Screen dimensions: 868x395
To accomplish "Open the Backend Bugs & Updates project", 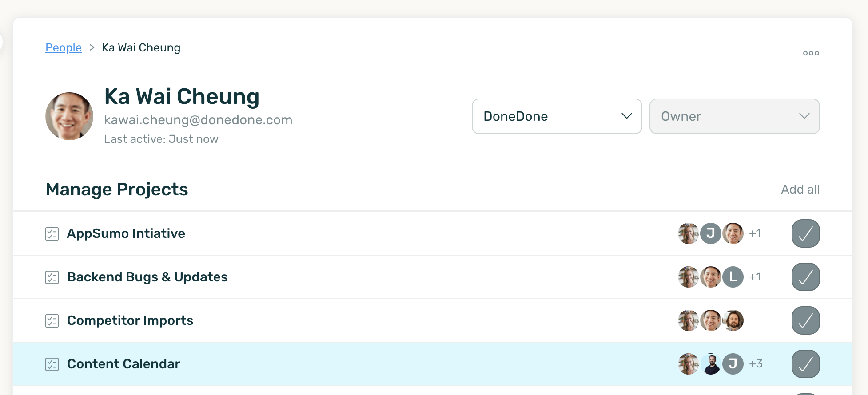I will [147, 277].
